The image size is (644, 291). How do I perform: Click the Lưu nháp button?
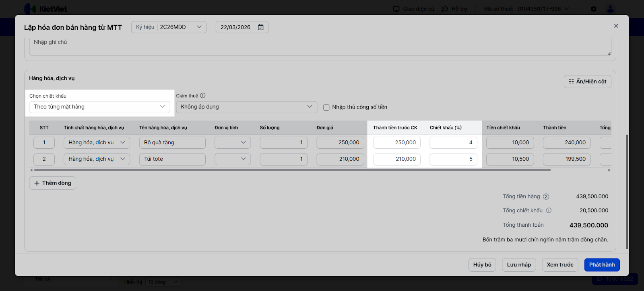coord(519,265)
